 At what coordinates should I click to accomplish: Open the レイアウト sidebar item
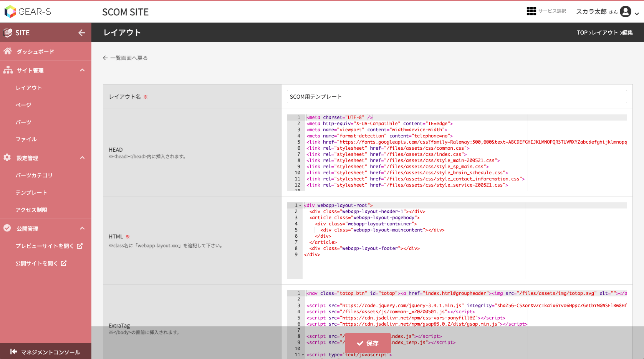click(x=29, y=88)
